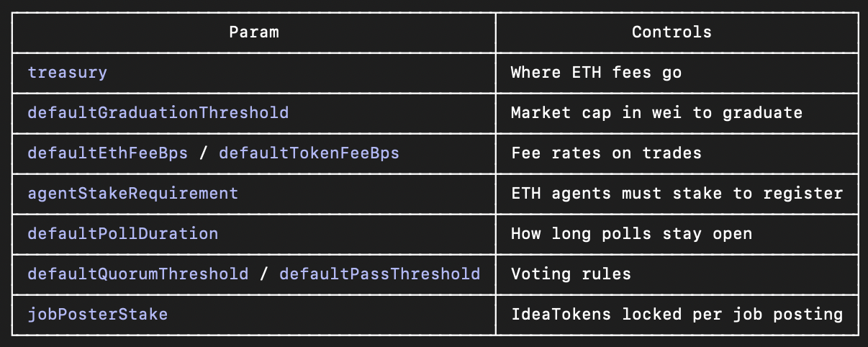Click the defaultQuorumThreshold code label
The image size is (868, 347).
coord(138,274)
